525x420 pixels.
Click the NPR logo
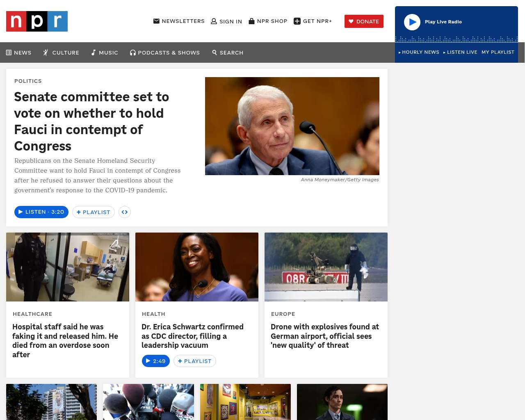[37, 21]
